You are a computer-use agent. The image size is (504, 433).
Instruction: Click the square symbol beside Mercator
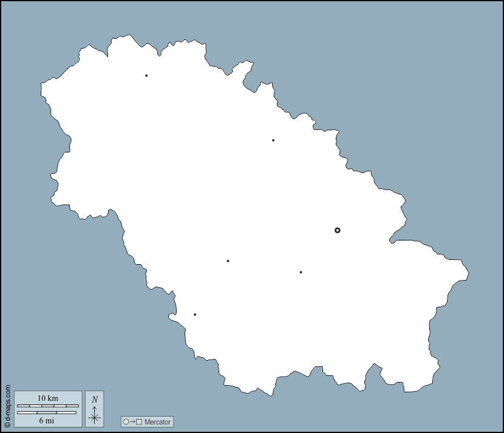[139, 421]
